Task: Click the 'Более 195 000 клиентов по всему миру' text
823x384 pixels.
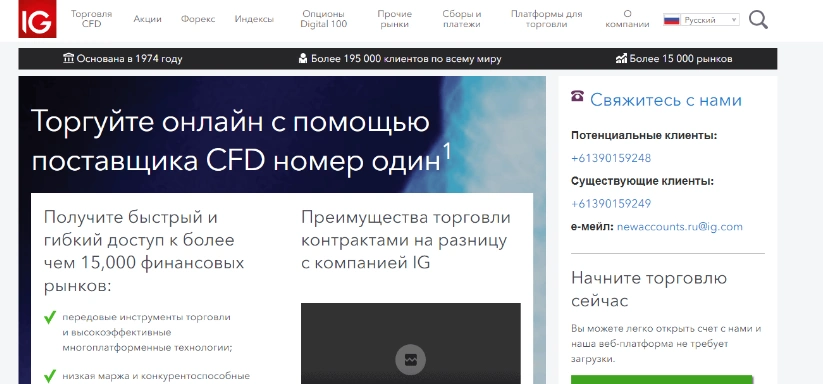Action: coord(406,59)
